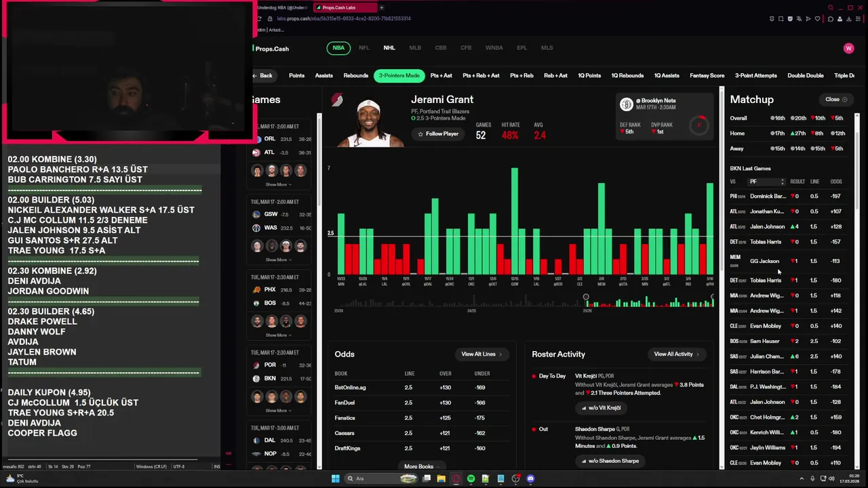Click the w/o Vít Krejčí filter button
The height and width of the screenshot is (488, 868).
(x=601, y=408)
